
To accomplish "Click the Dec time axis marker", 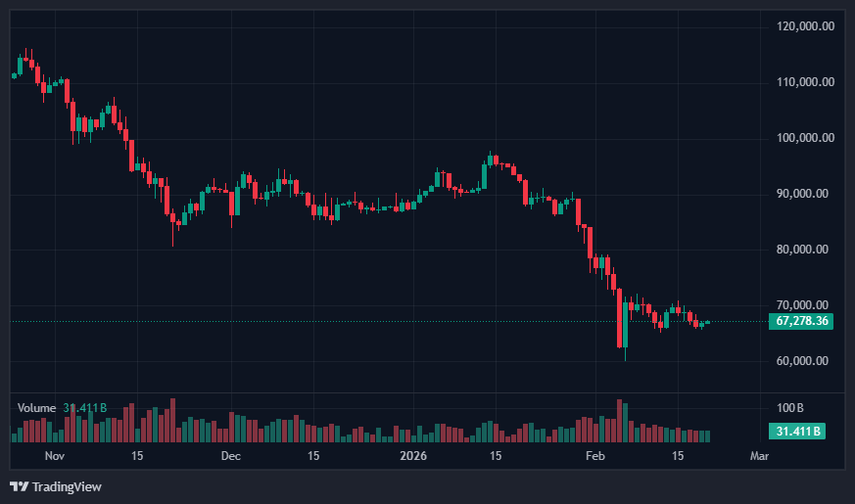I will (230, 456).
